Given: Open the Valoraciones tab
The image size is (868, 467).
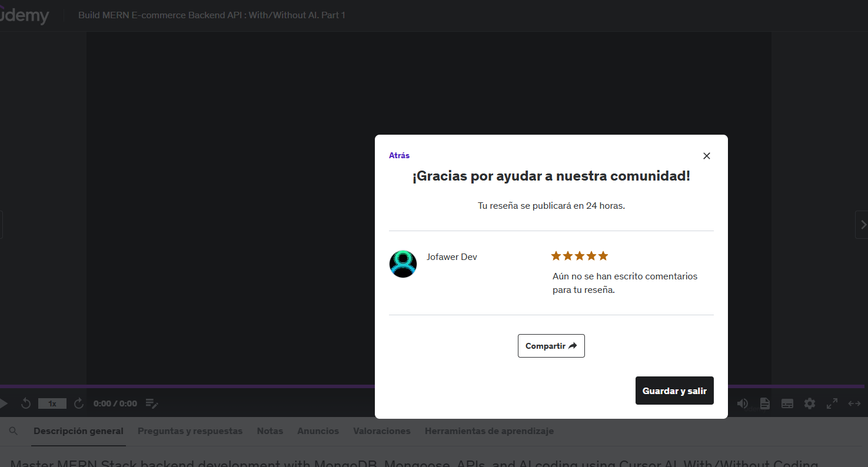Looking at the screenshot, I should (381, 431).
